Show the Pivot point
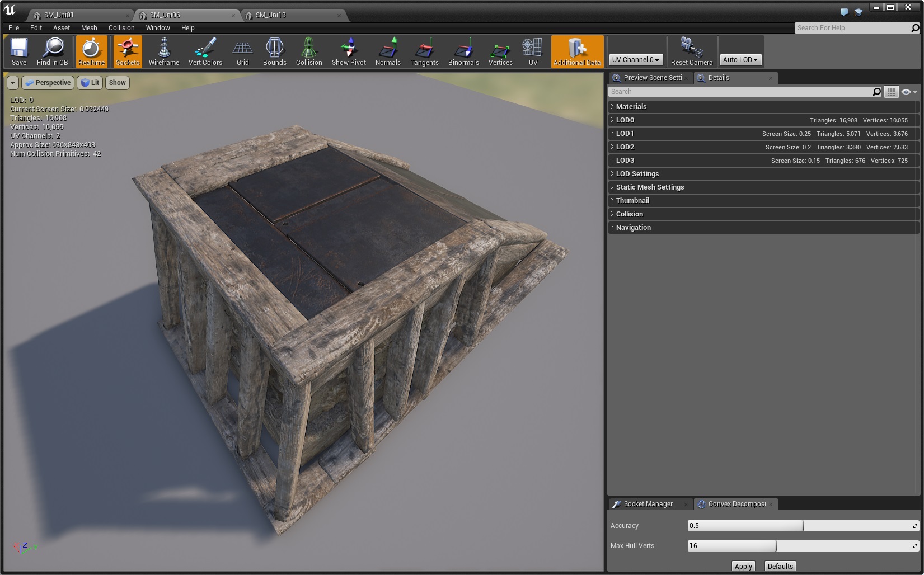 [349, 51]
